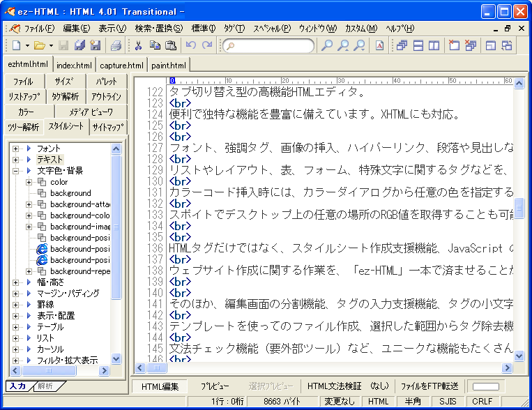Click inside the toolbar search field
Viewport: 532px width, 410px height.
[x=268, y=45]
